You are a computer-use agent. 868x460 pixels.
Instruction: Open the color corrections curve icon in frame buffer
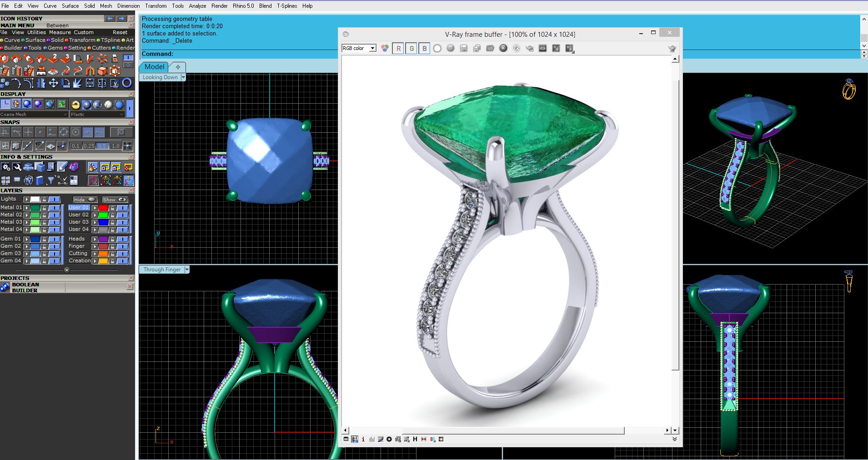[381, 440]
